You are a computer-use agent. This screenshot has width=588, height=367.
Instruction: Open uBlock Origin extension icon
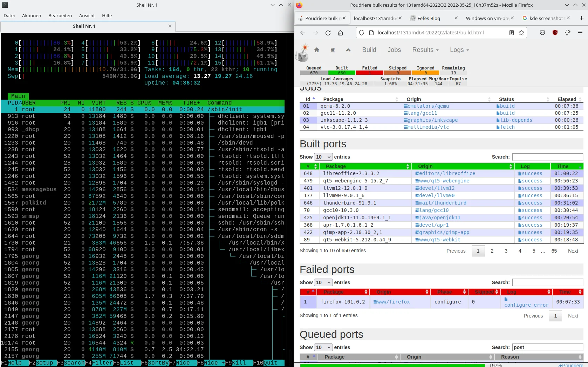pos(555,33)
